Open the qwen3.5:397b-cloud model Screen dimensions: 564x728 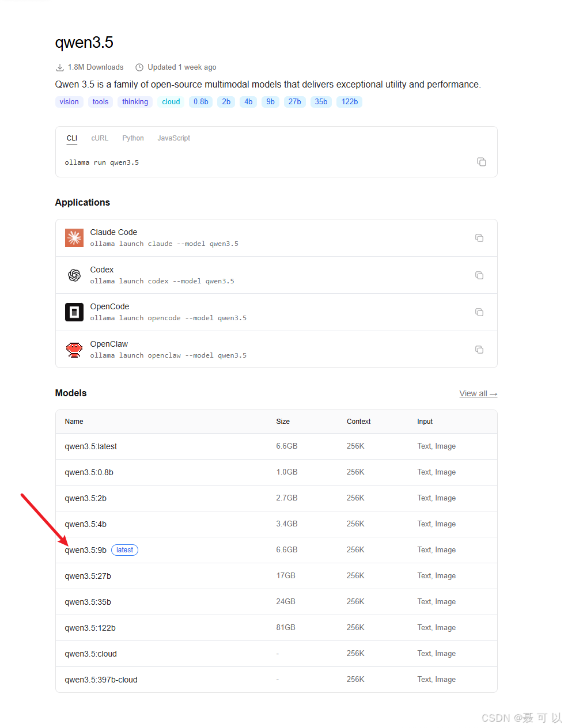(x=101, y=680)
